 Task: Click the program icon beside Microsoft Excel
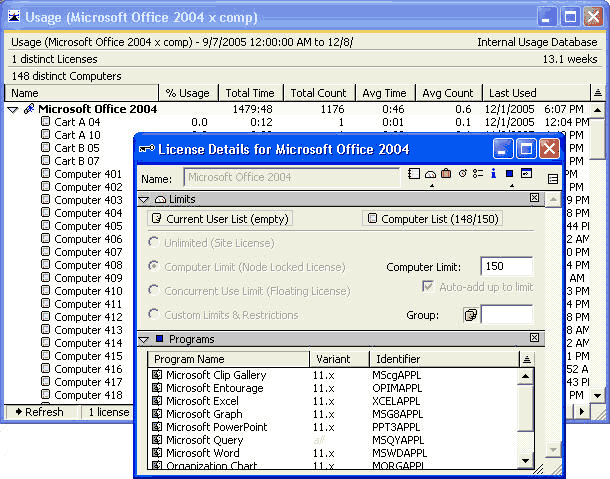(x=157, y=401)
